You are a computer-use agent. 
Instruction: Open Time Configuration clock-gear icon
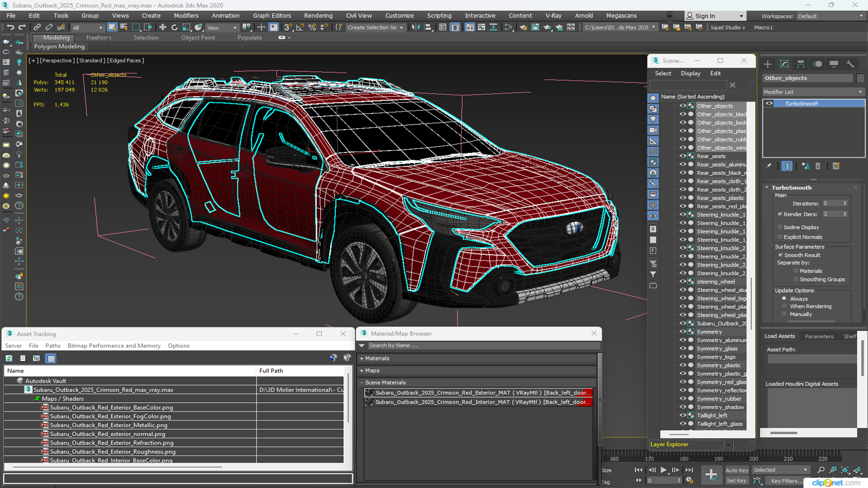pos(689,480)
